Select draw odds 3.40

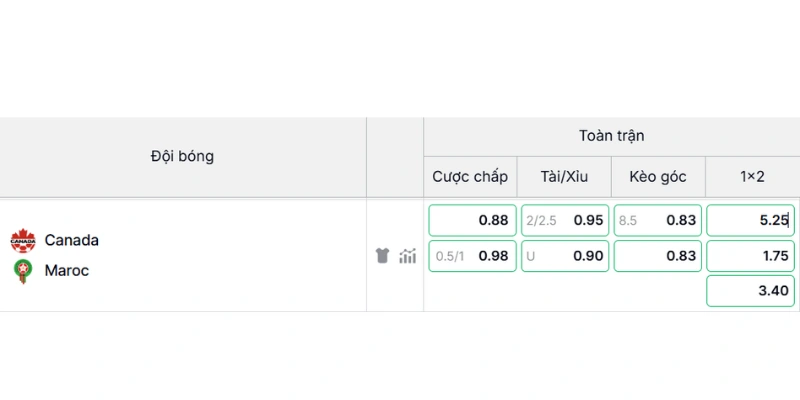(751, 291)
